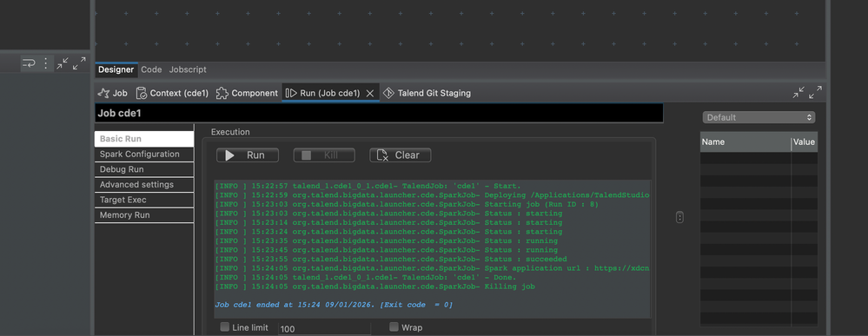Click the Clear console button

[x=401, y=155]
